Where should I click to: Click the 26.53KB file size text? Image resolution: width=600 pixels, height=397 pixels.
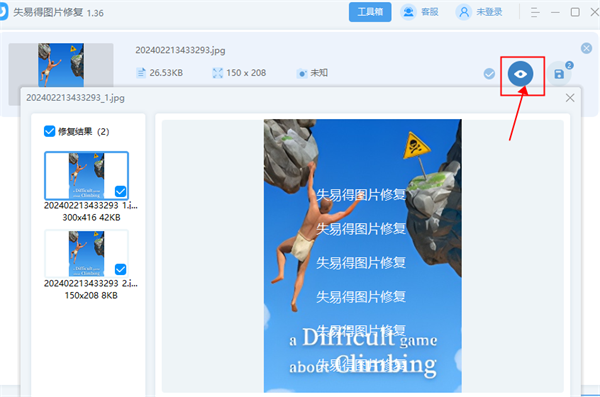click(x=166, y=73)
